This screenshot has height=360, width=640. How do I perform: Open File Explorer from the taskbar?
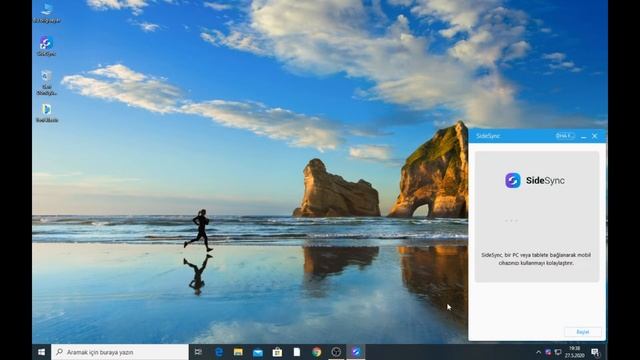[238, 352]
